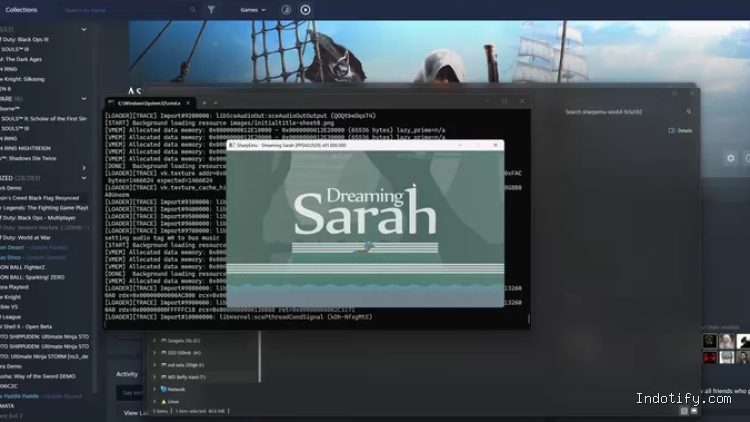Click the Explorer navigation pane scrollbar
750x422 pixels.
pyautogui.click(x=260, y=357)
